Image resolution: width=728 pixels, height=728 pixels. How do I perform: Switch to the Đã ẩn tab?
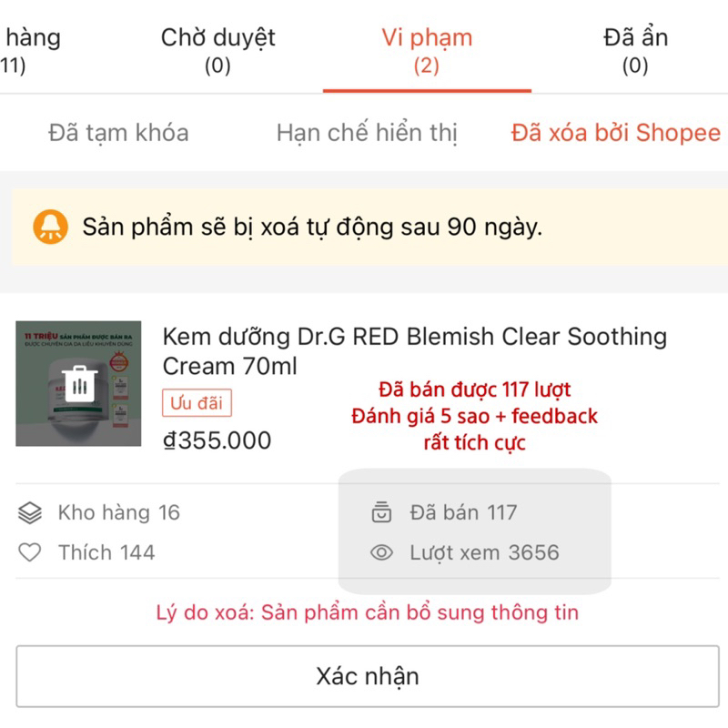[635, 50]
